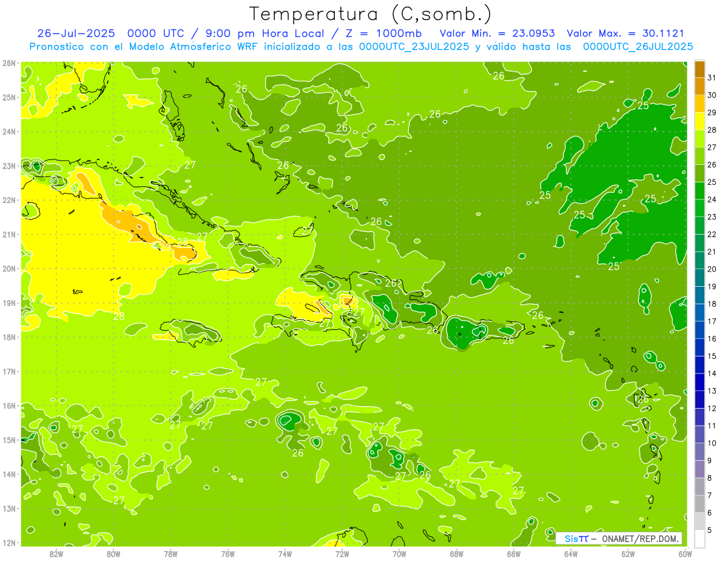The width and height of the screenshot is (728, 562).
Task: Select the 'Valor Max. = 30.1121' text
Action: (x=625, y=33)
